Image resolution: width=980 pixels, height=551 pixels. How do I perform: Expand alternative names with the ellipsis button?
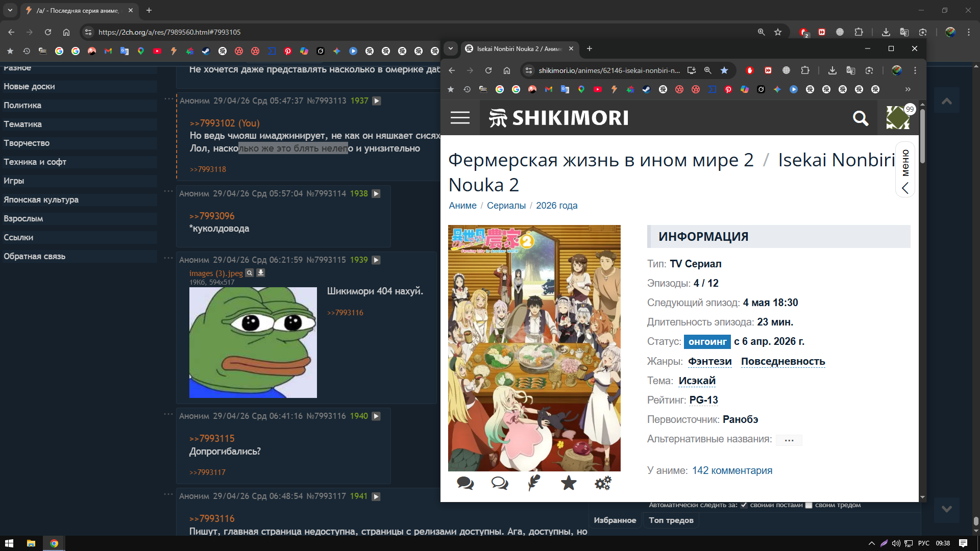point(789,440)
